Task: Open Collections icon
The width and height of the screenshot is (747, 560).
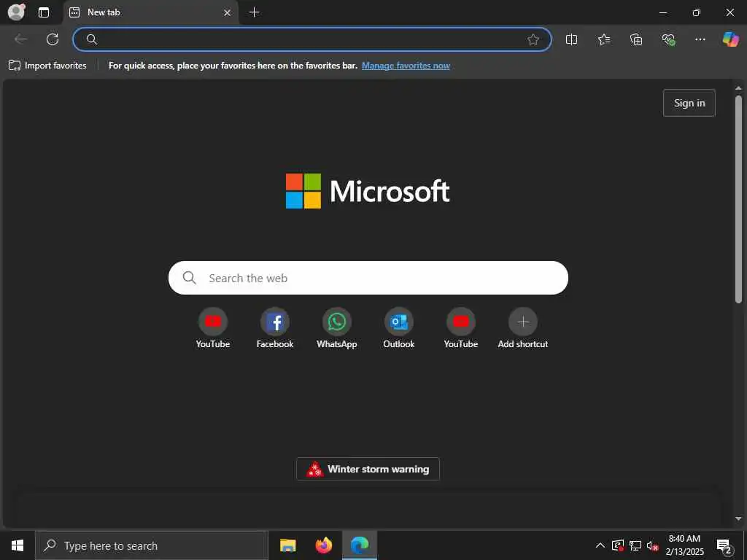Action: click(636, 39)
